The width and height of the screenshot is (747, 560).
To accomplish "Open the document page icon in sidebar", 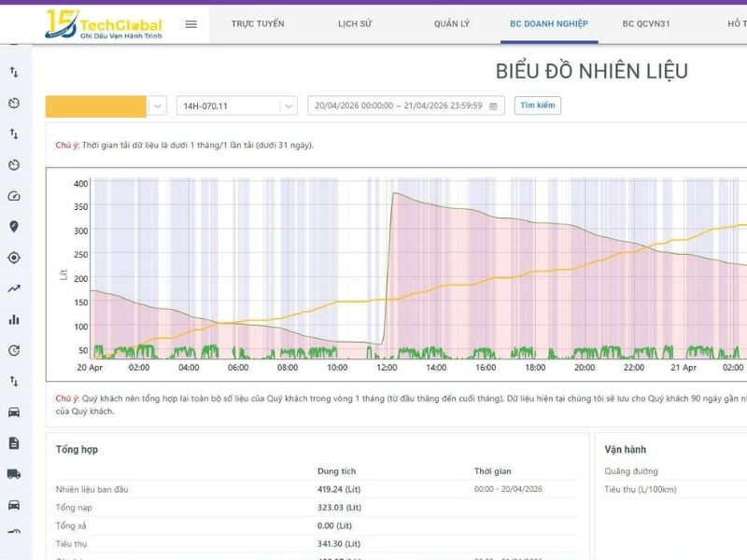I will 14,442.
